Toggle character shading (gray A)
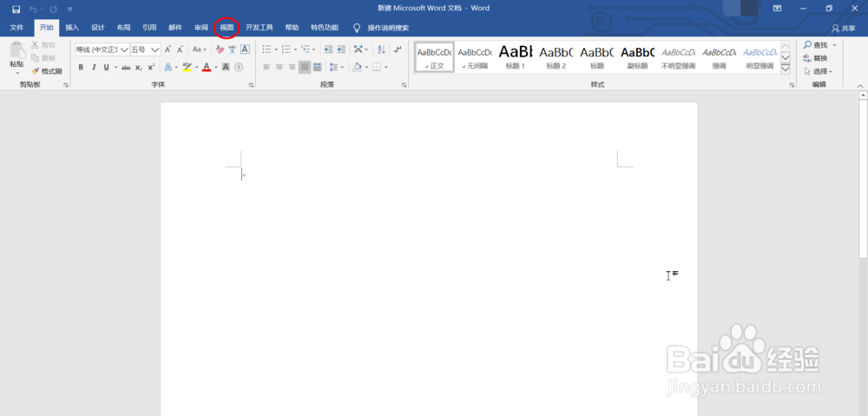This screenshot has height=416, width=868. pyautogui.click(x=226, y=67)
